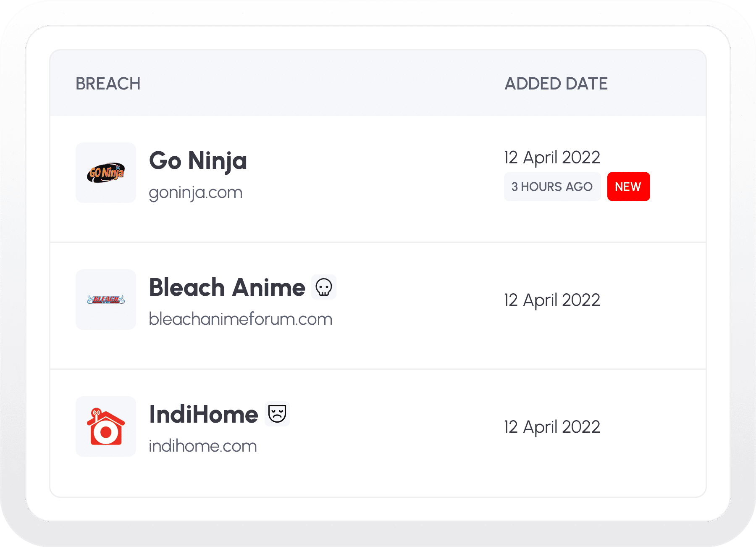Click the Go Ninja logo icon
Screen dimensions: 756x547
coord(106,173)
